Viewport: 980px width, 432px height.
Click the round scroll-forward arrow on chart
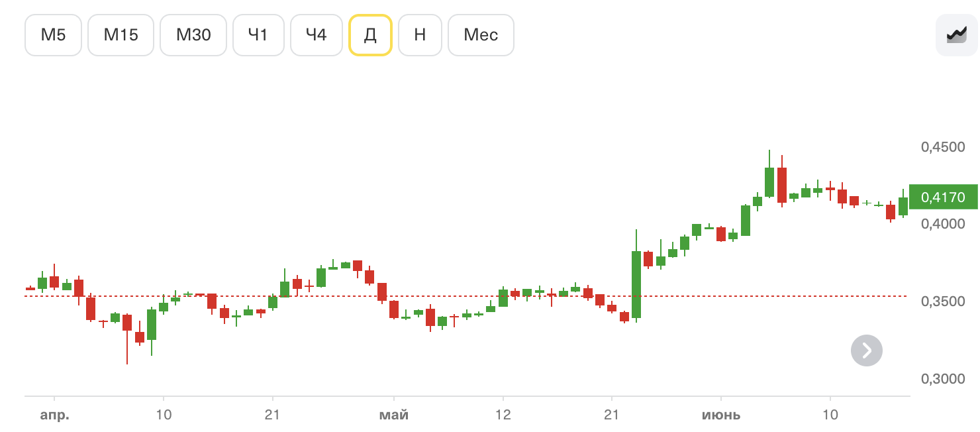click(867, 350)
